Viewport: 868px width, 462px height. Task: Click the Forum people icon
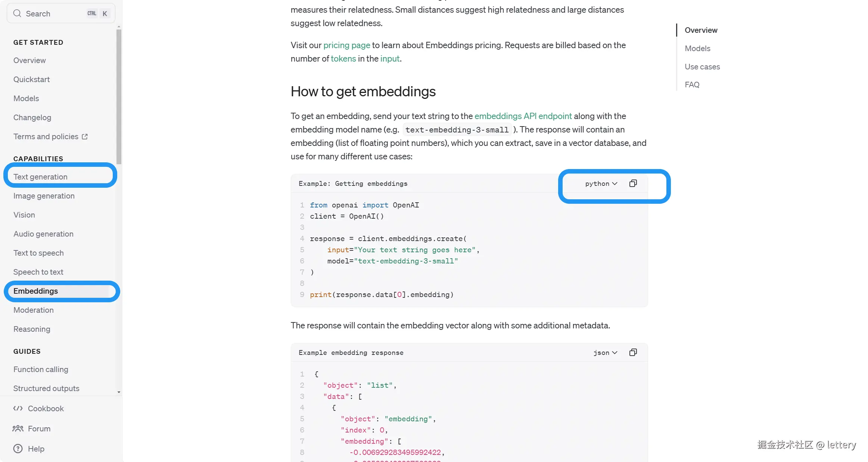(x=18, y=428)
